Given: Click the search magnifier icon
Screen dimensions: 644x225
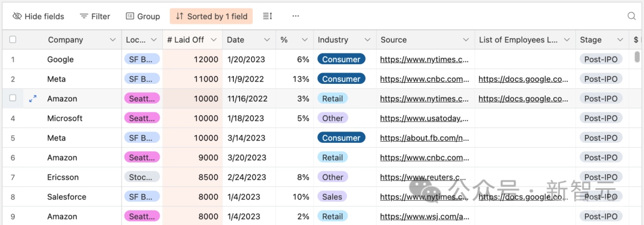Looking at the screenshot, I should tap(631, 16).
